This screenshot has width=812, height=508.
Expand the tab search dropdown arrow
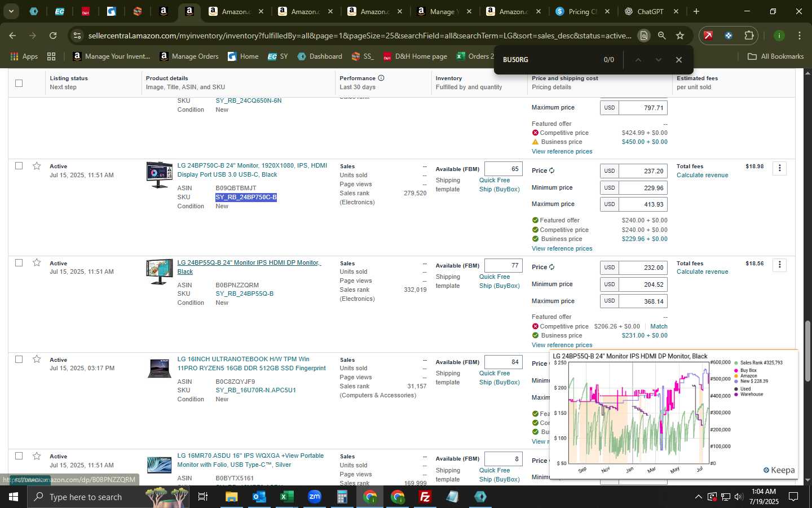(x=11, y=11)
